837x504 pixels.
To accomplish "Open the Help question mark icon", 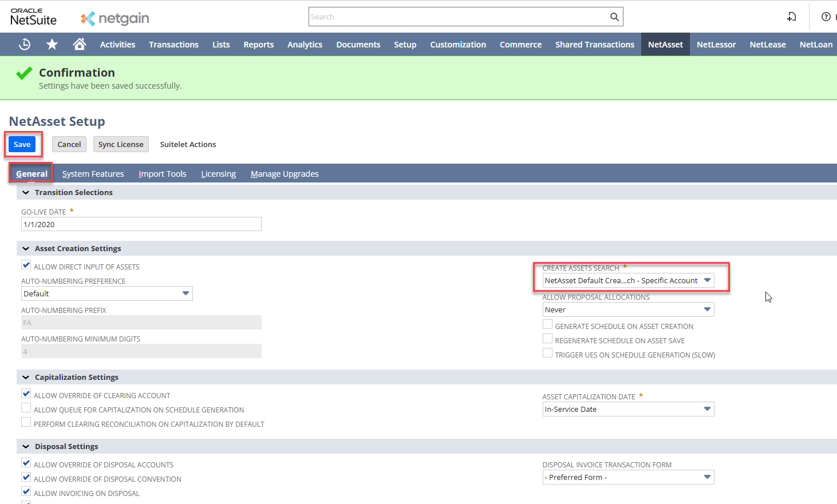I will tap(826, 17).
